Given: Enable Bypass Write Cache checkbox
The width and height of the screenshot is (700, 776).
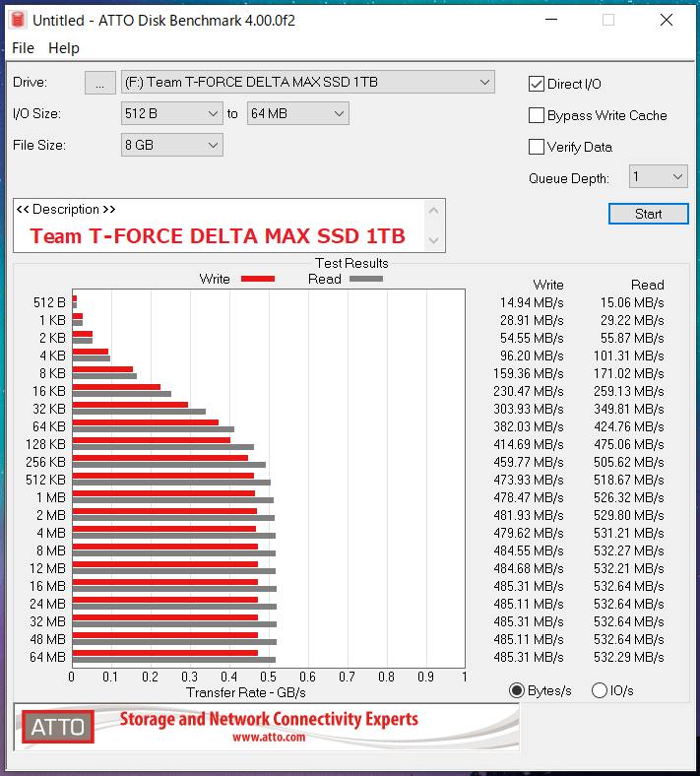Looking at the screenshot, I should click(x=537, y=116).
